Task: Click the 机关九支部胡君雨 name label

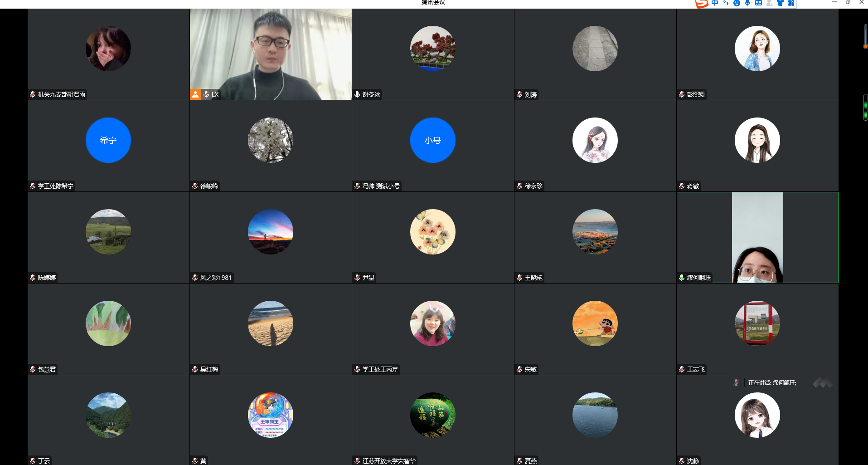Action: tap(62, 94)
